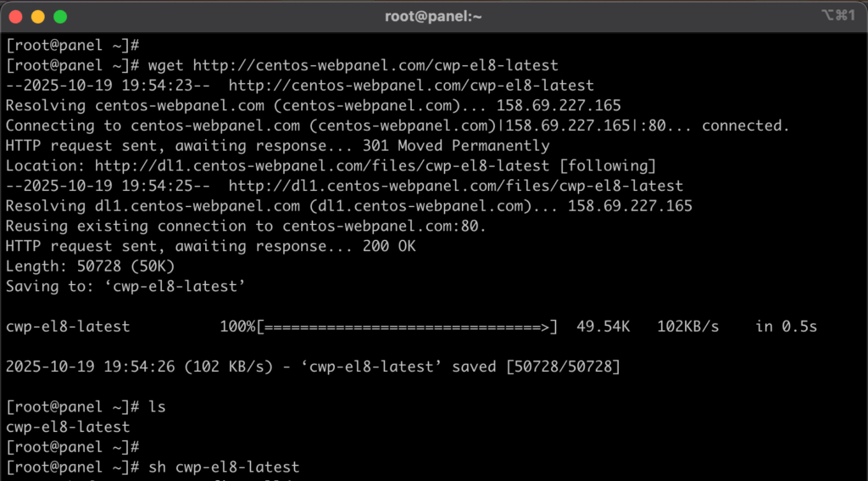Click the cwp-el8-latest file in ls output
This screenshot has height=481, width=868.
68,427
